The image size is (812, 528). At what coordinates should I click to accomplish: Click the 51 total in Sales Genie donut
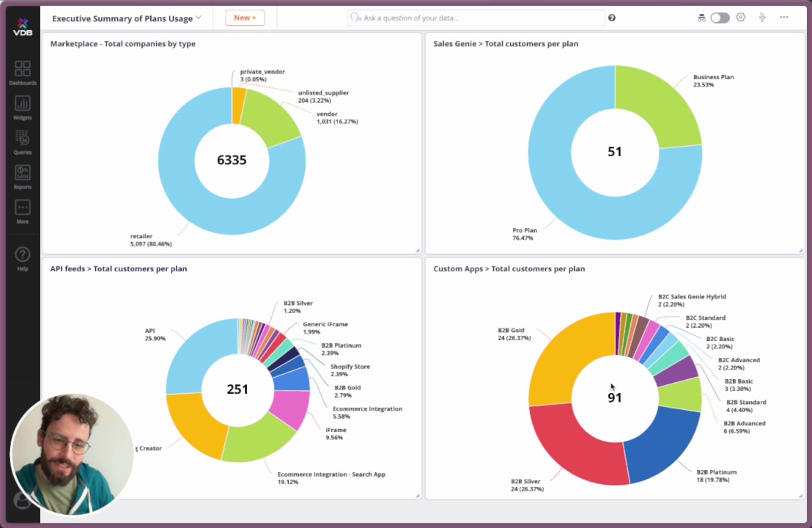[615, 151]
